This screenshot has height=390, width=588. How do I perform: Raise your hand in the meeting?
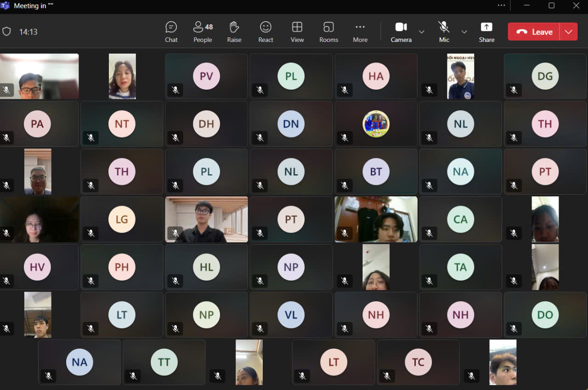point(234,32)
